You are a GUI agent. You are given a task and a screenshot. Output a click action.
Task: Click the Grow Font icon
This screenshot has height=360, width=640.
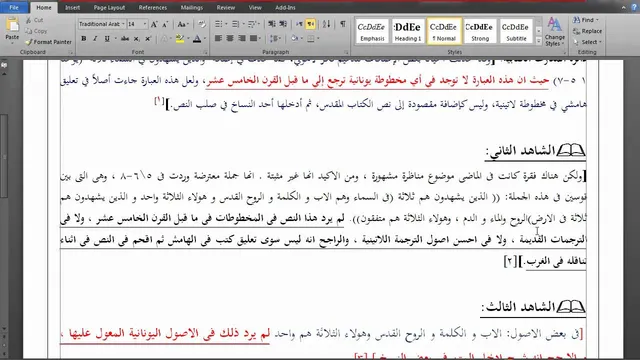pos(154,24)
